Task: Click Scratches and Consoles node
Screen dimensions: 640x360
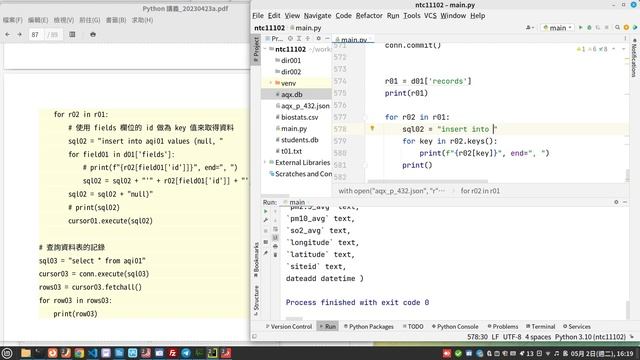Action: (303, 174)
